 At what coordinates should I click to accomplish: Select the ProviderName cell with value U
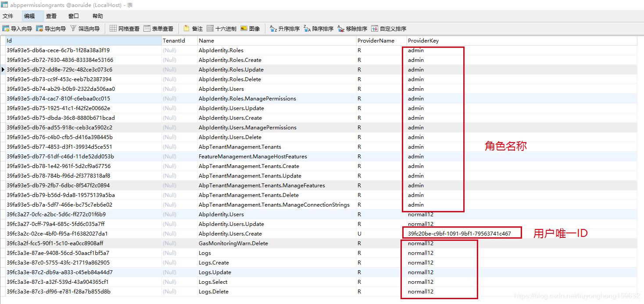(381, 233)
